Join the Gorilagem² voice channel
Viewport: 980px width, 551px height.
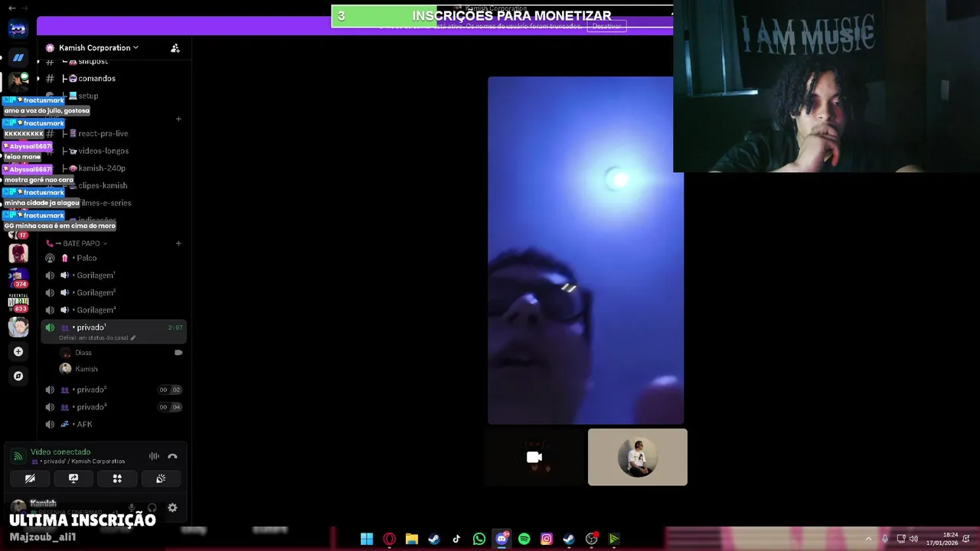click(x=112, y=292)
